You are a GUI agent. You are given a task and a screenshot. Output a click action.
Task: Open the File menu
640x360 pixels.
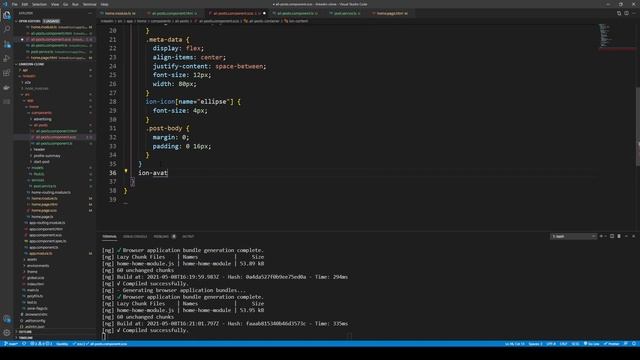(15, 4)
